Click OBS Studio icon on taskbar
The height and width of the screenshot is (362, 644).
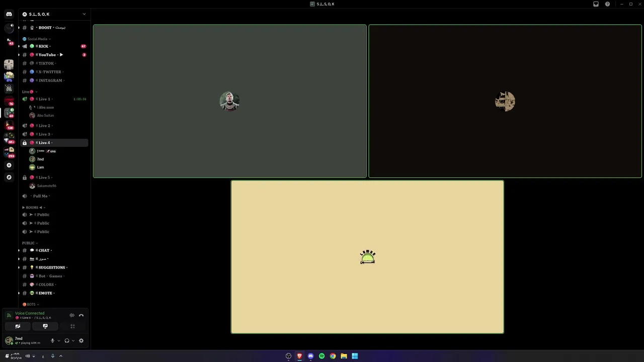(x=288, y=356)
